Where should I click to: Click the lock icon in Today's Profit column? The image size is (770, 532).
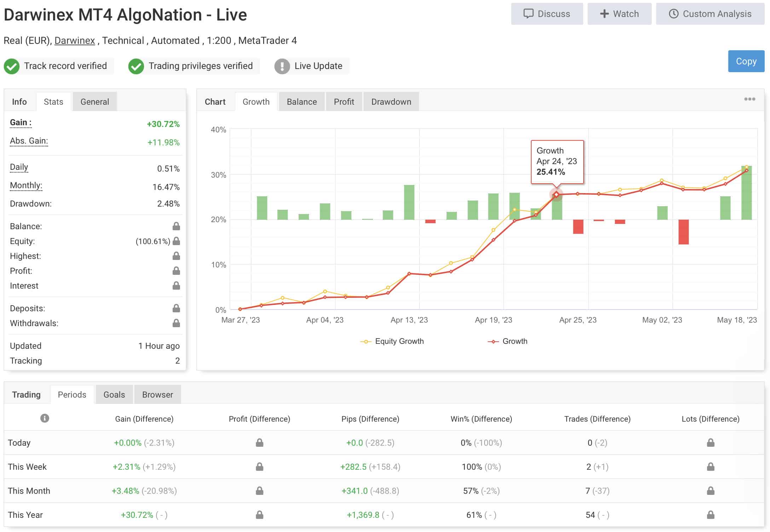pos(259,443)
